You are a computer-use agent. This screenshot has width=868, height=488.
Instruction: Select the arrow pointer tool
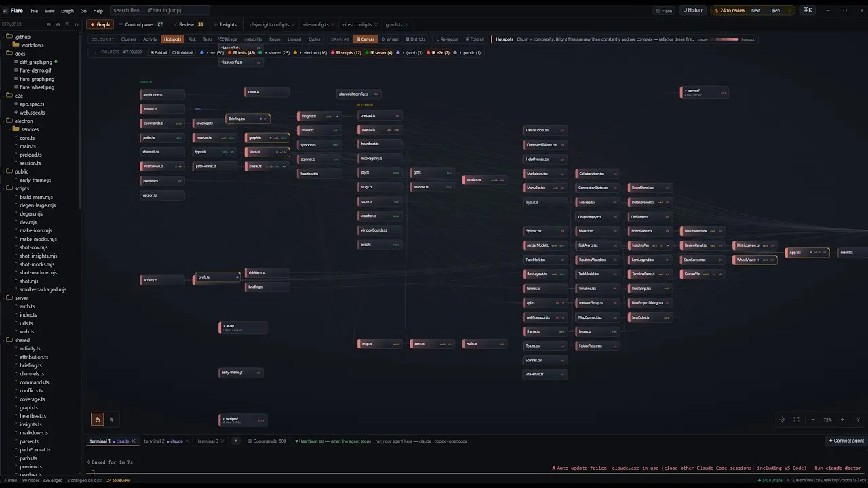(111, 420)
